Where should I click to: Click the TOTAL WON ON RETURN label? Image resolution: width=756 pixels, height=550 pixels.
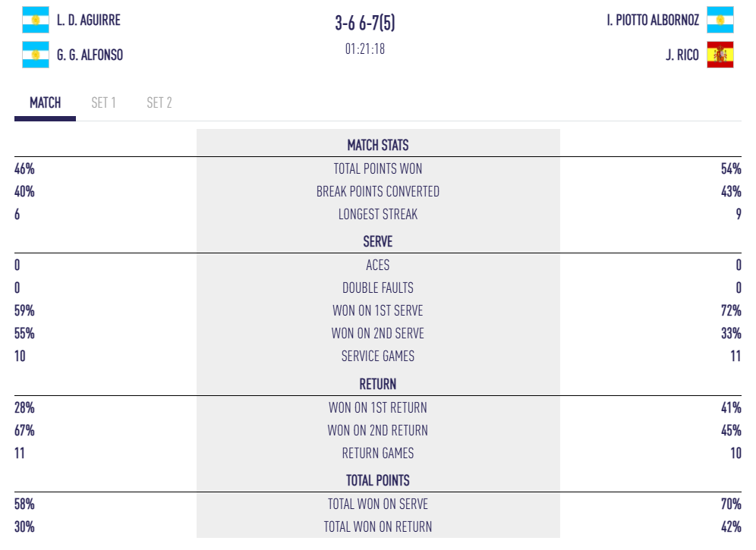378,526
